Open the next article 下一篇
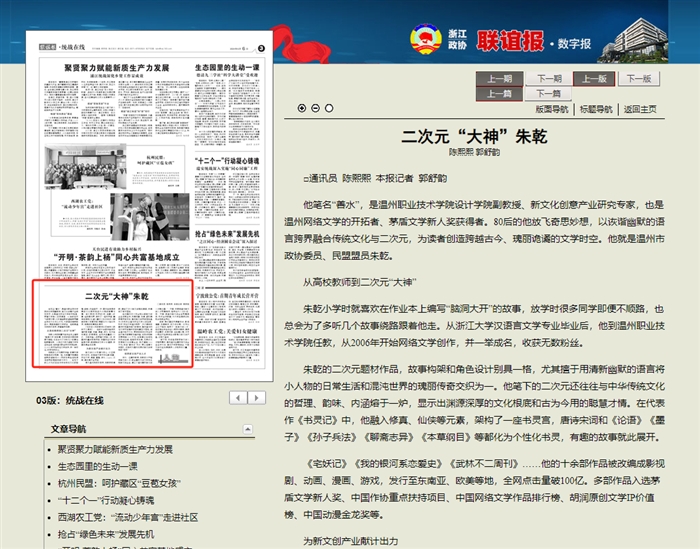 click(549, 94)
